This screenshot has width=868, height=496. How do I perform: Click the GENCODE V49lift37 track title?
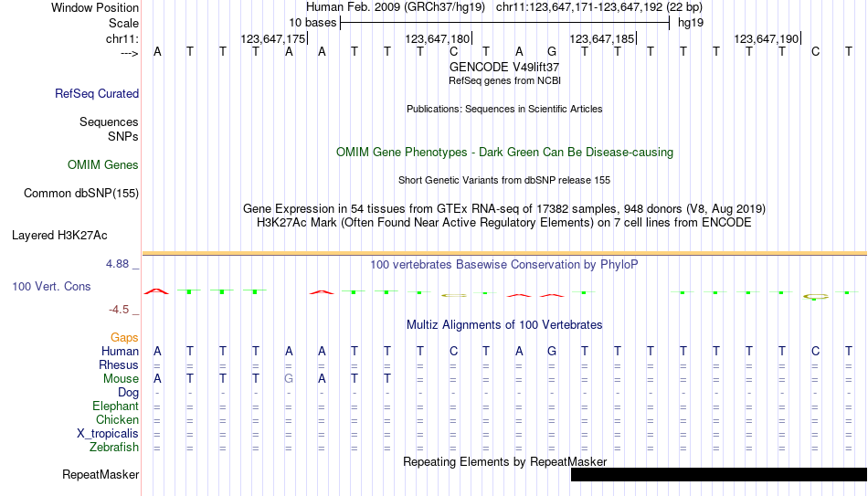[504, 67]
